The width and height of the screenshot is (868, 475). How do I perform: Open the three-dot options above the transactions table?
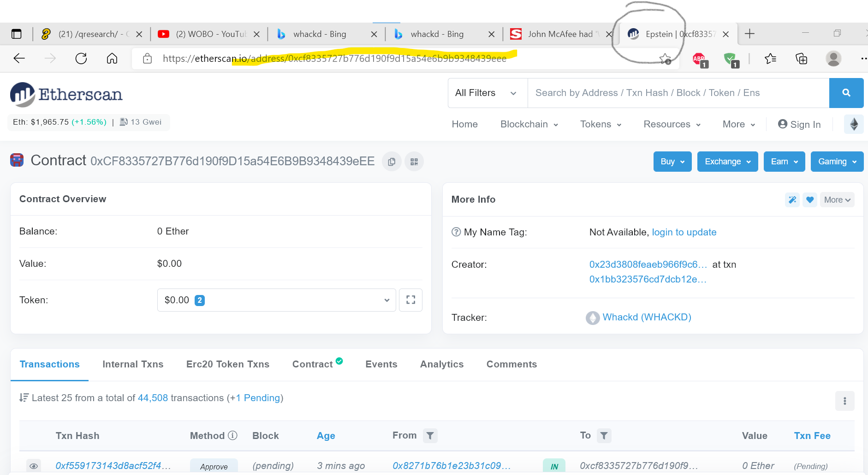click(x=845, y=401)
